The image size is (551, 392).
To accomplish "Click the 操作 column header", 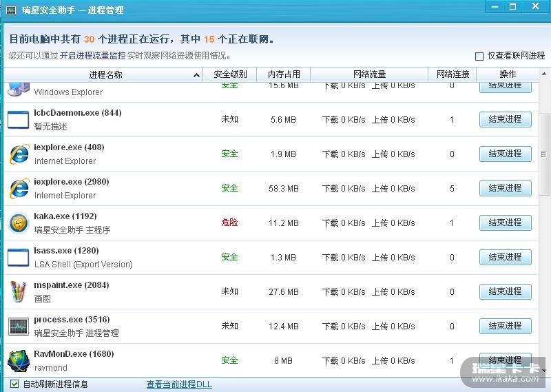I will coord(508,74).
